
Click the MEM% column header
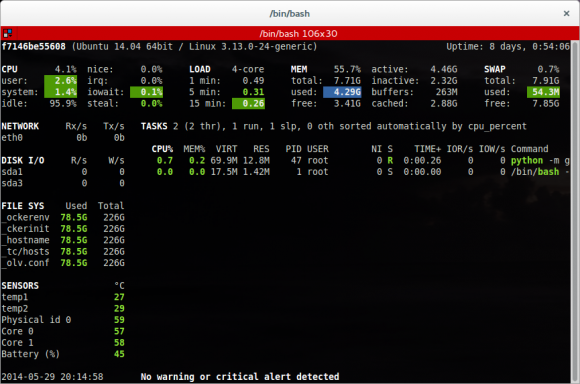[x=194, y=149]
